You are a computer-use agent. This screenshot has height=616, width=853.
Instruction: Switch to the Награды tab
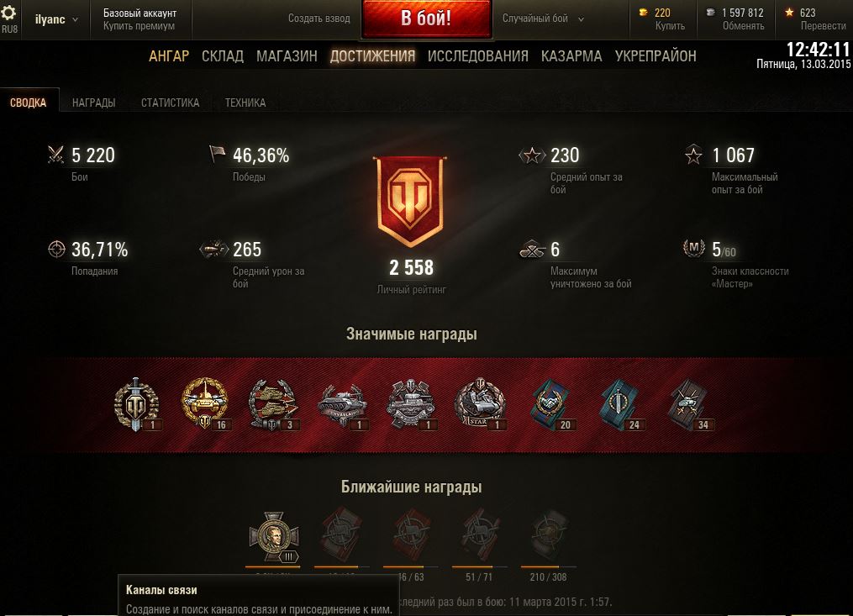coord(93,103)
